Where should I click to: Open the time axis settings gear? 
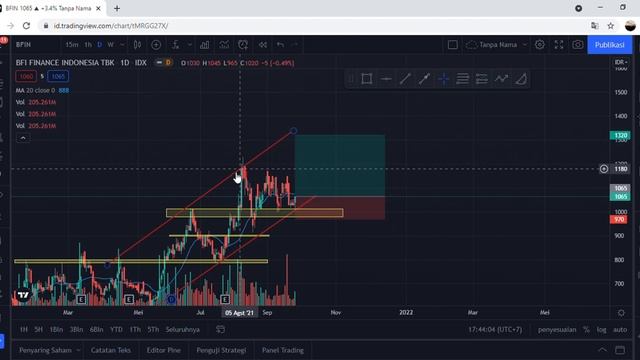[621, 313]
